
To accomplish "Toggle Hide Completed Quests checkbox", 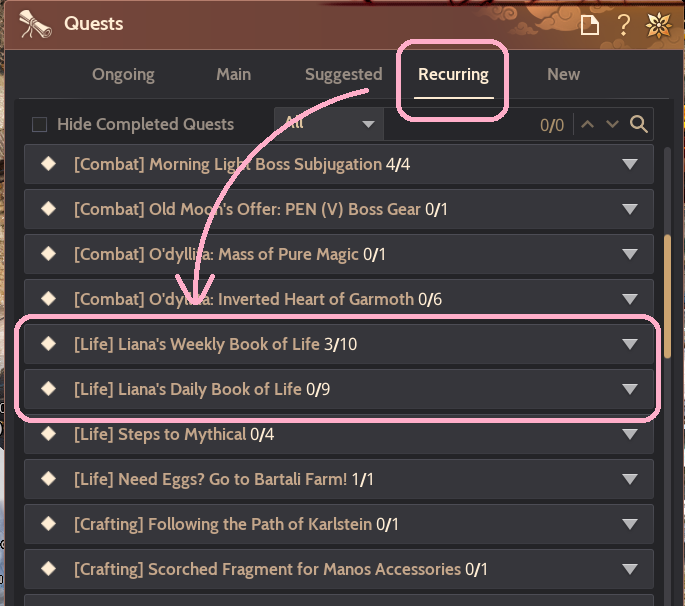I will 40,125.
